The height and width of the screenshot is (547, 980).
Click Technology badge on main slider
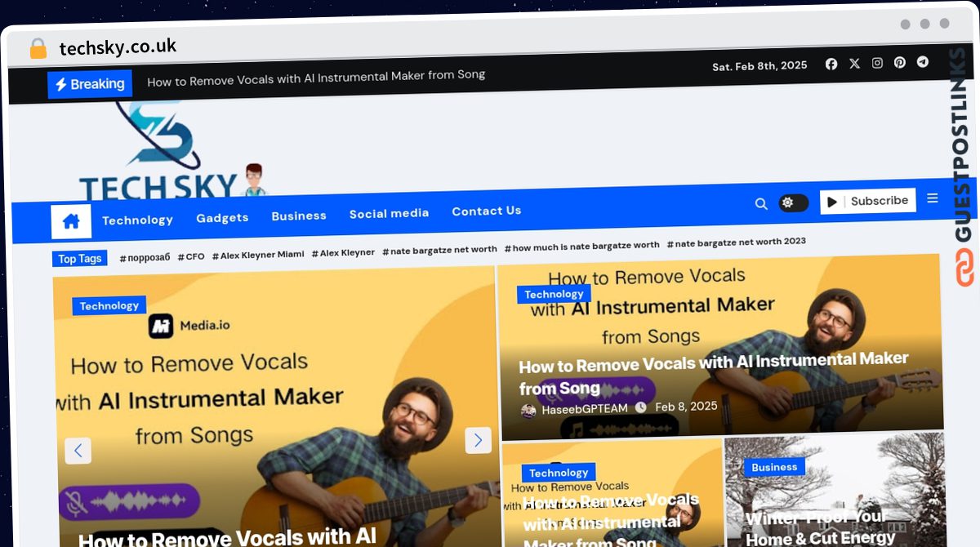click(x=109, y=305)
